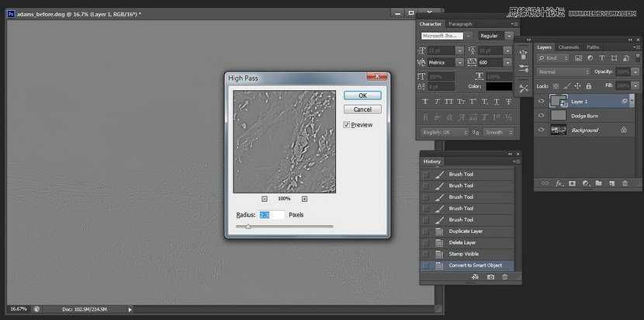Click the delete layer trash icon

(625, 183)
